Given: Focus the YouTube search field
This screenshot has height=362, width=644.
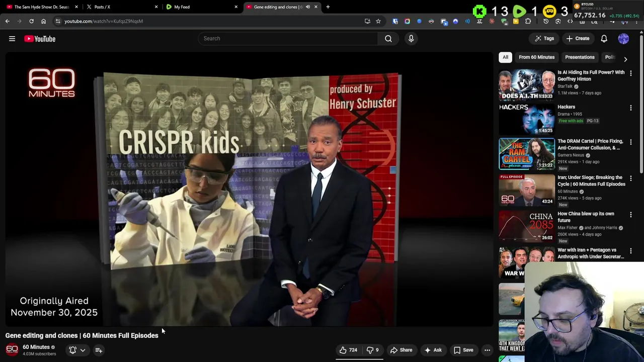Looking at the screenshot, I should [x=288, y=38].
